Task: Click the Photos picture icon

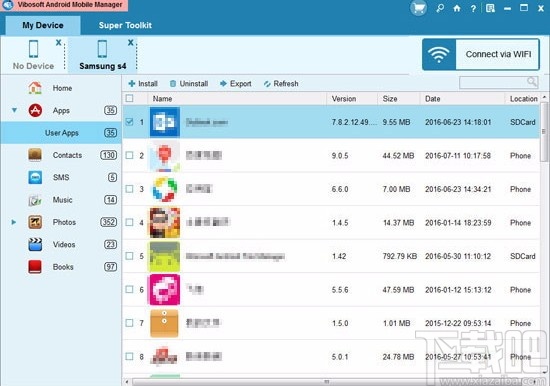Action: tap(35, 222)
